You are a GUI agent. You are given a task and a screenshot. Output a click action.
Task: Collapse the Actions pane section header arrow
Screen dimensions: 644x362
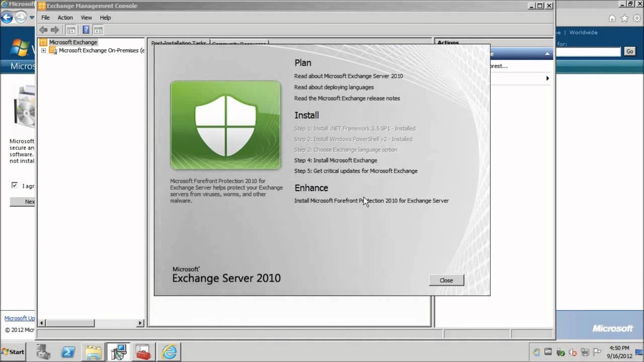pos(547,54)
